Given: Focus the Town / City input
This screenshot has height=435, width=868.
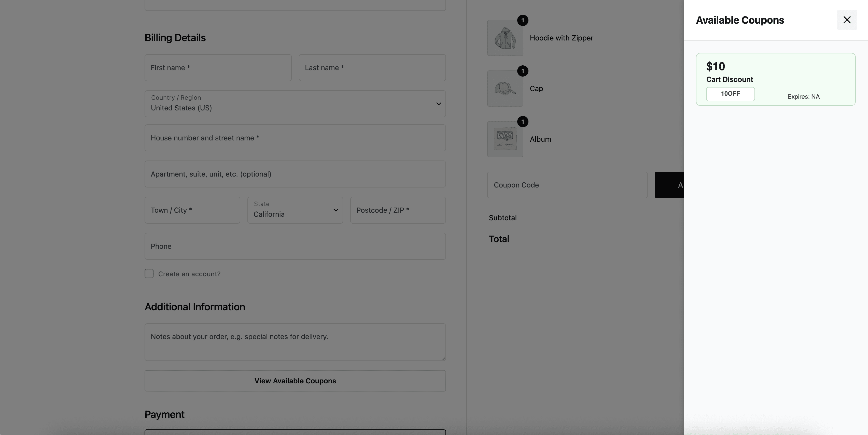Looking at the screenshot, I should point(192,210).
